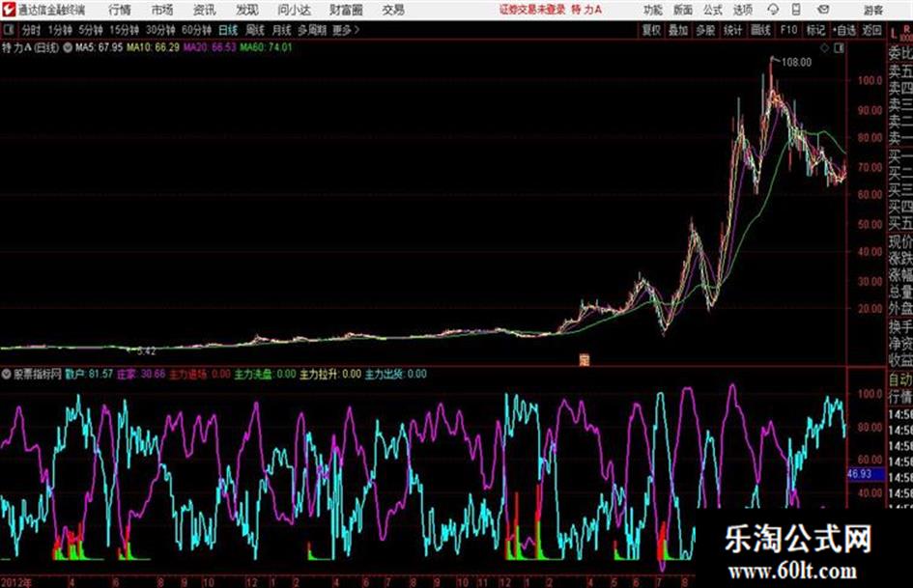913x588 pixels.
Task: Open the 交易 menu
Action: click(393, 10)
